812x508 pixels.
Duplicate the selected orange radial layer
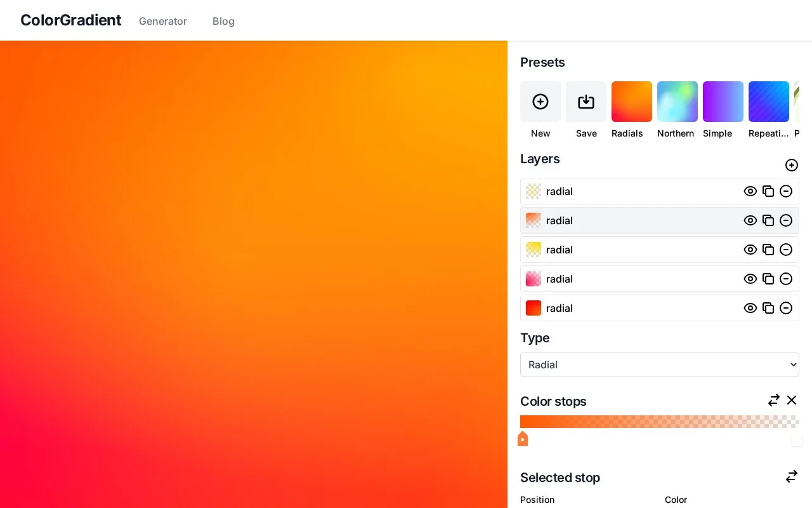click(x=768, y=220)
